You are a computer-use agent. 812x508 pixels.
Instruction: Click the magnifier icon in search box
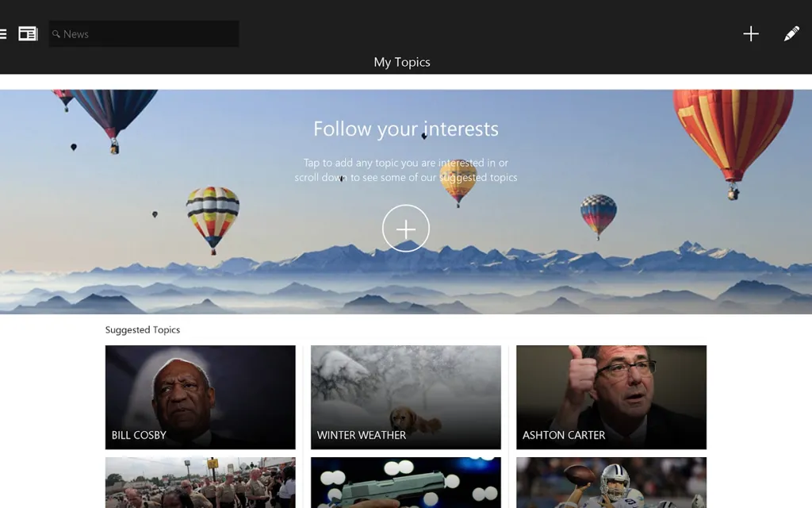(x=56, y=34)
